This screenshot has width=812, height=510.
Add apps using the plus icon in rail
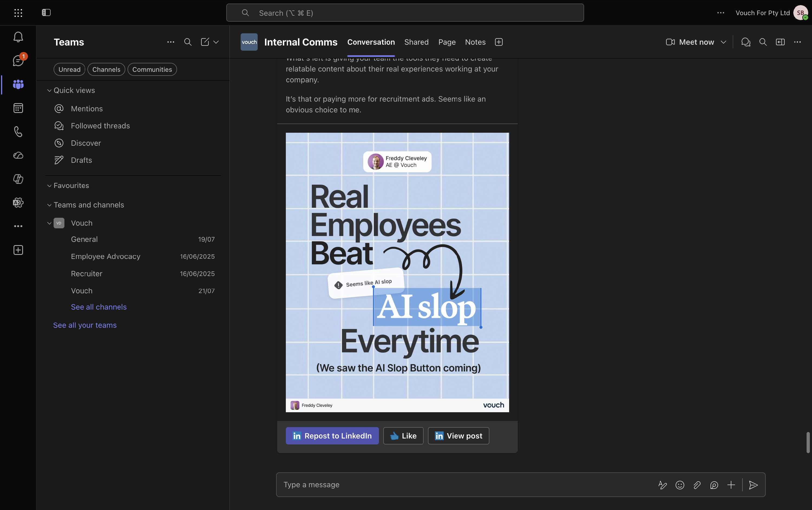tap(18, 250)
